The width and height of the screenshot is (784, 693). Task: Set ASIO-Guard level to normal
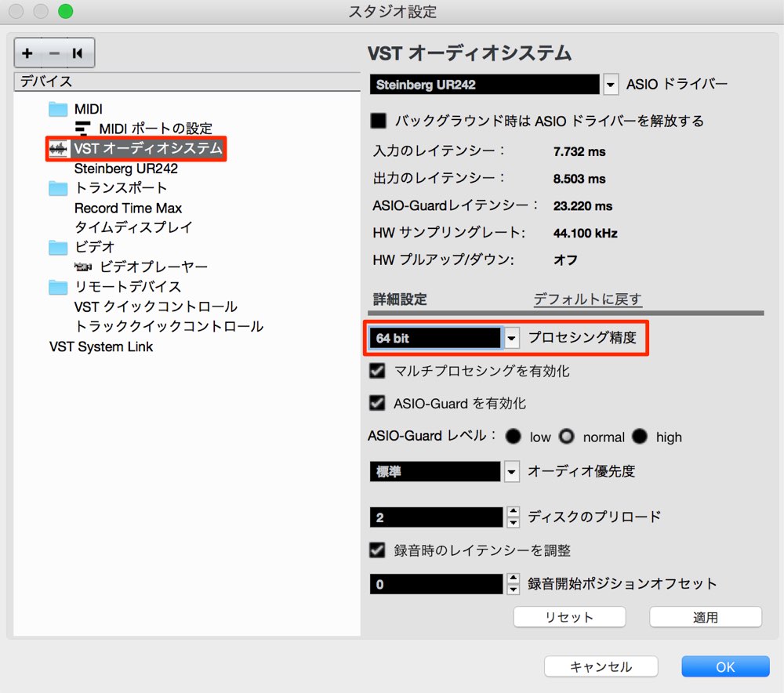click(567, 437)
